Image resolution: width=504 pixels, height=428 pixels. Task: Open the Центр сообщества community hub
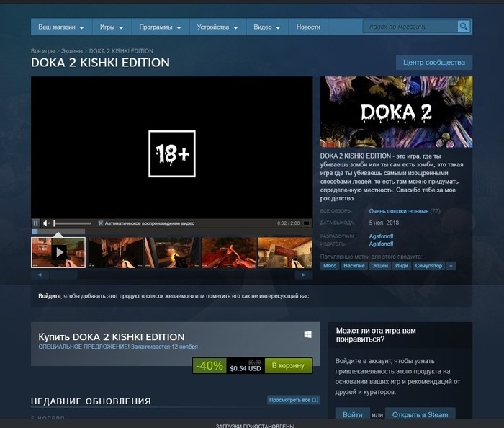pos(434,63)
